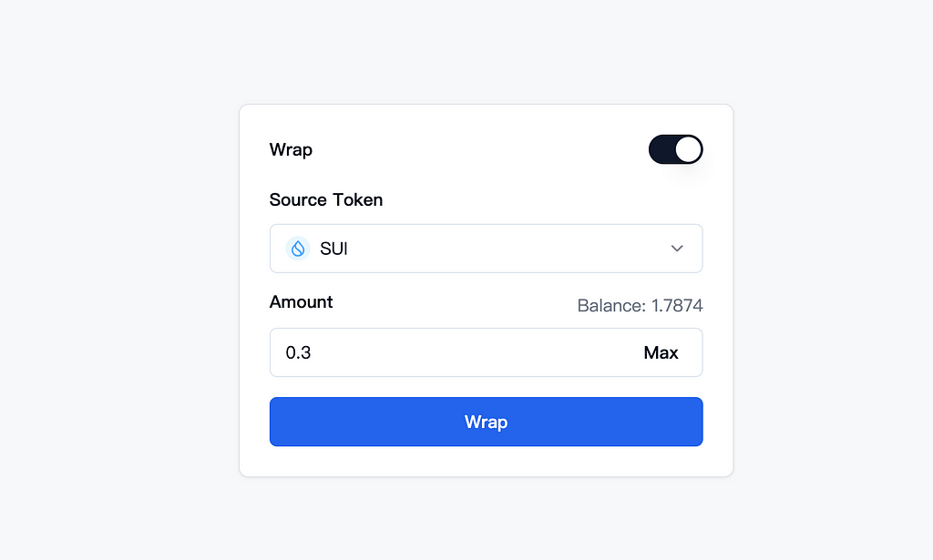The height and width of the screenshot is (560, 933).
Task: Submit the wrap with the bottom Wrap button
Action: coord(487,422)
